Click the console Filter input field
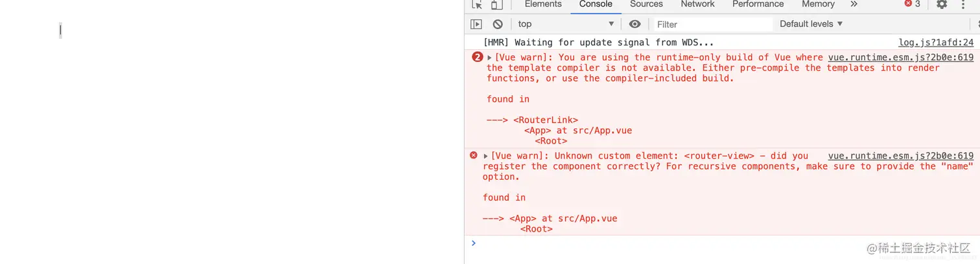 713,24
